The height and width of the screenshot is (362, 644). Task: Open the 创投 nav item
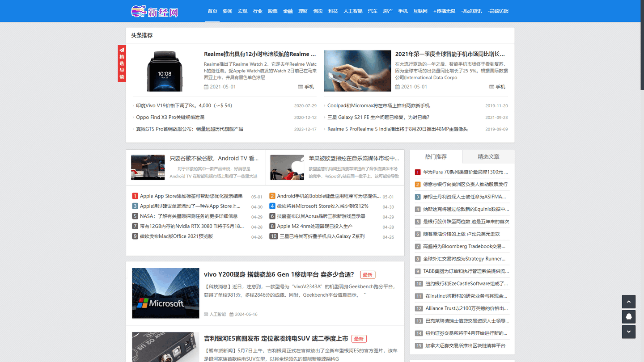click(318, 11)
